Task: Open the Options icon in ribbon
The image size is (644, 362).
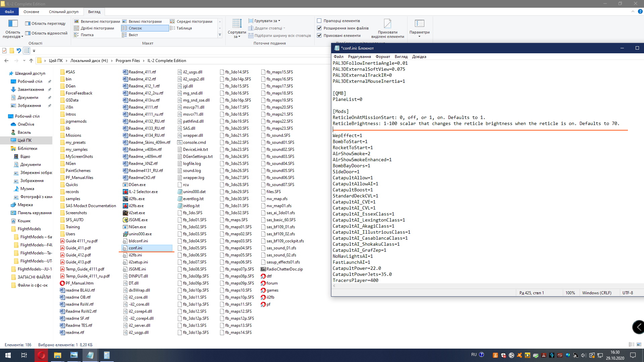Action: pyautogui.click(x=419, y=24)
